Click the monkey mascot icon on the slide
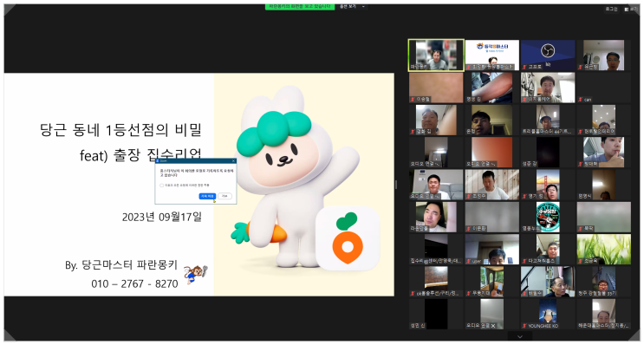 (195, 275)
